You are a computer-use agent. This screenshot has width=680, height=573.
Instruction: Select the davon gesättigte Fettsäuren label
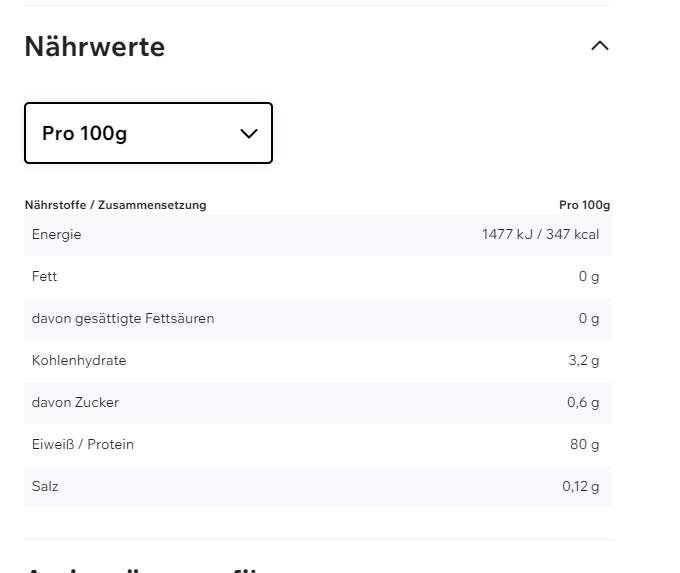click(x=123, y=319)
